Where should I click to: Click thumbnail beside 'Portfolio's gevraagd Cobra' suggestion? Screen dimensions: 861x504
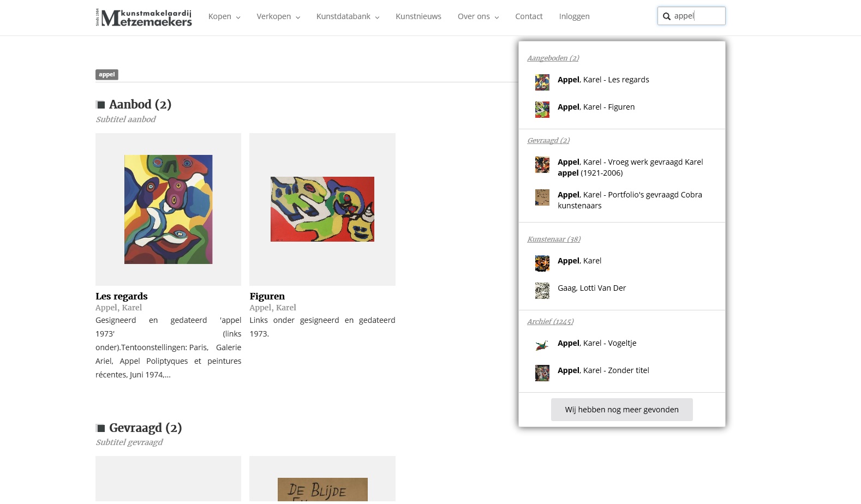tap(542, 197)
